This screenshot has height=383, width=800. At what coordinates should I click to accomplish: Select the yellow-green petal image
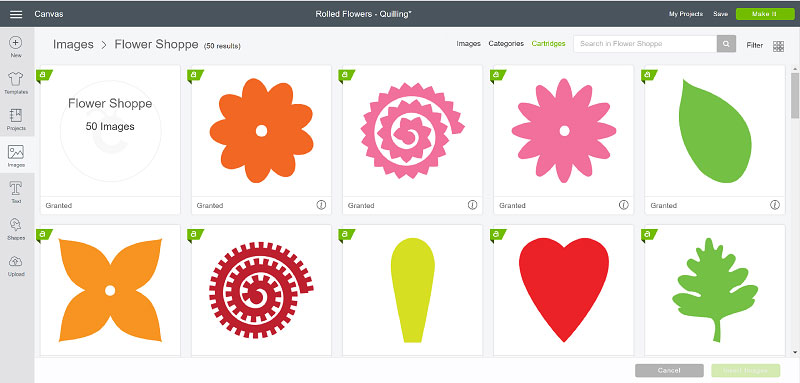pos(412,290)
